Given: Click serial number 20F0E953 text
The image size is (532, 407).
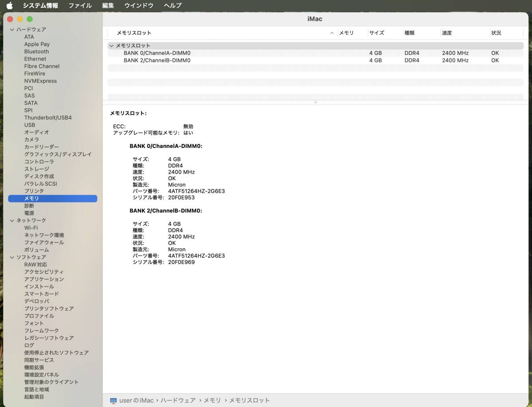Looking at the screenshot, I should pyautogui.click(x=181, y=198).
